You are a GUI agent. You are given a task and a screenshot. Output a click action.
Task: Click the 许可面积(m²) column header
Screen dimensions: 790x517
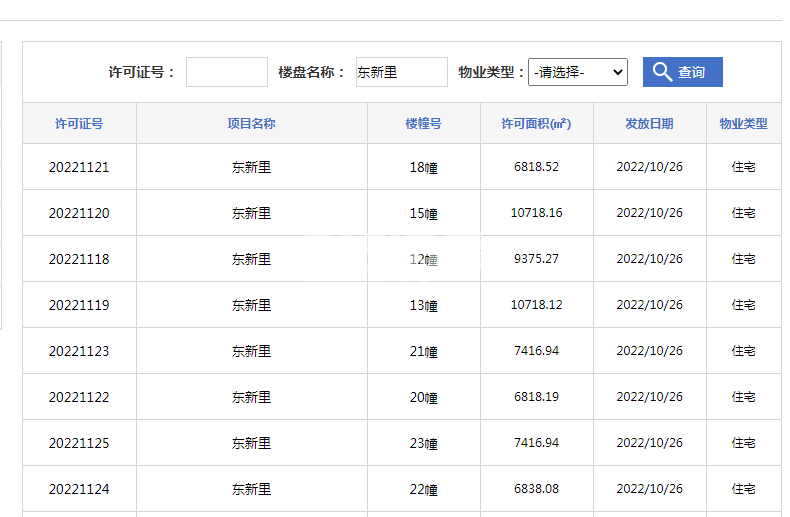536,123
